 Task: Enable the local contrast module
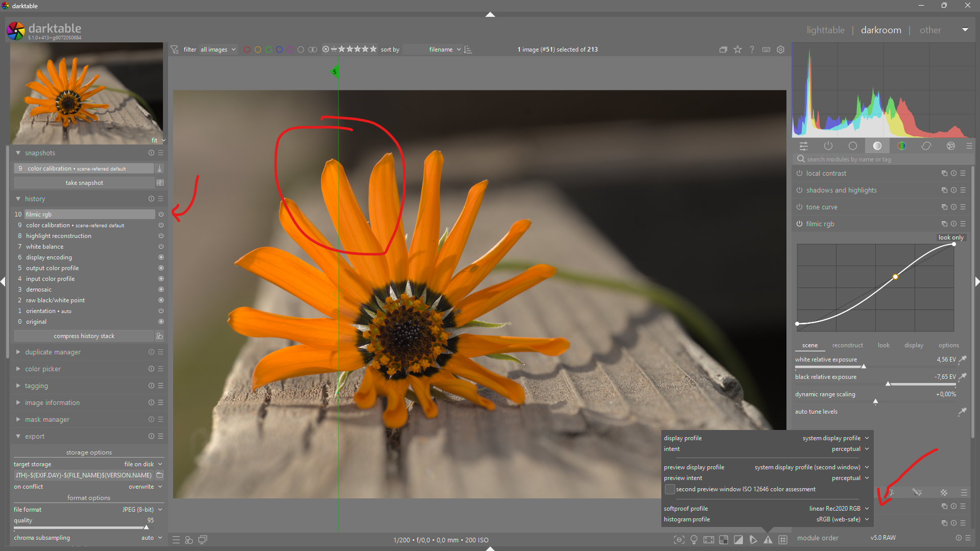tap(799, 174)
